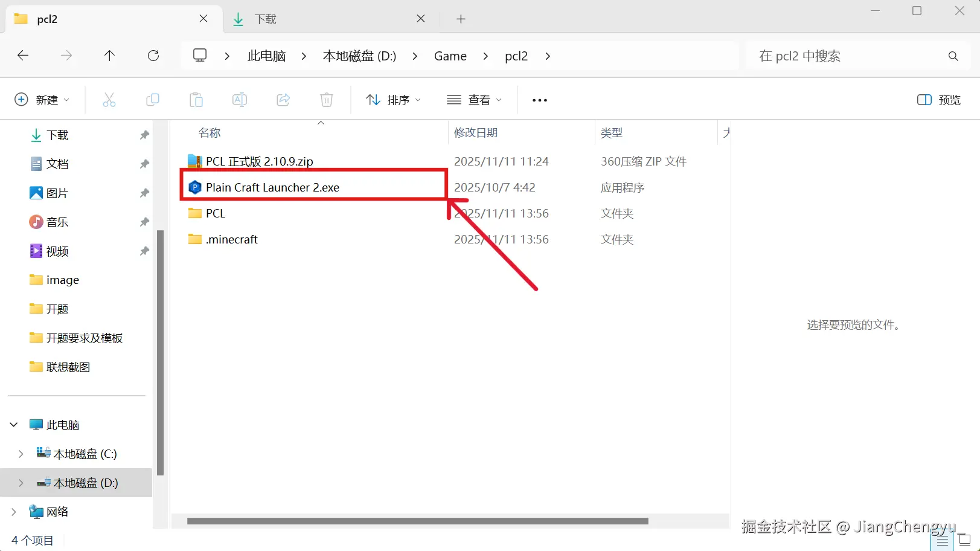Unpin 下载 from quick access
The width and height of the screenshot is (980, 551).
point(144,135)
